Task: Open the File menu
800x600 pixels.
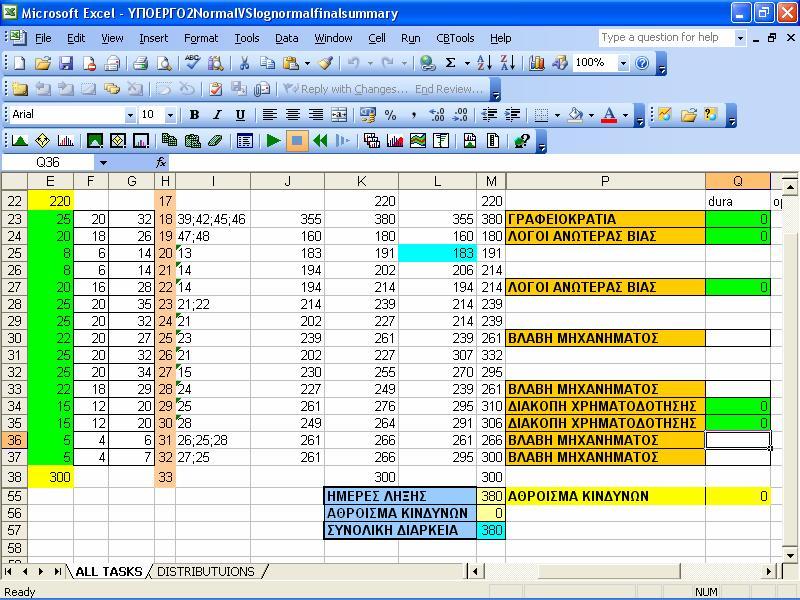Action: pyautogui.click(x=43, y=38)
